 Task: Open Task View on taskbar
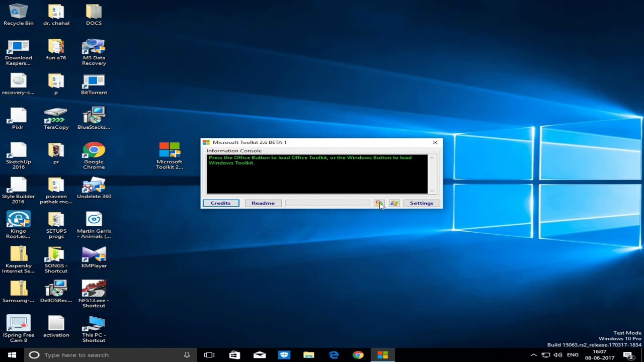pyautogui.click(x=209, y=355)
